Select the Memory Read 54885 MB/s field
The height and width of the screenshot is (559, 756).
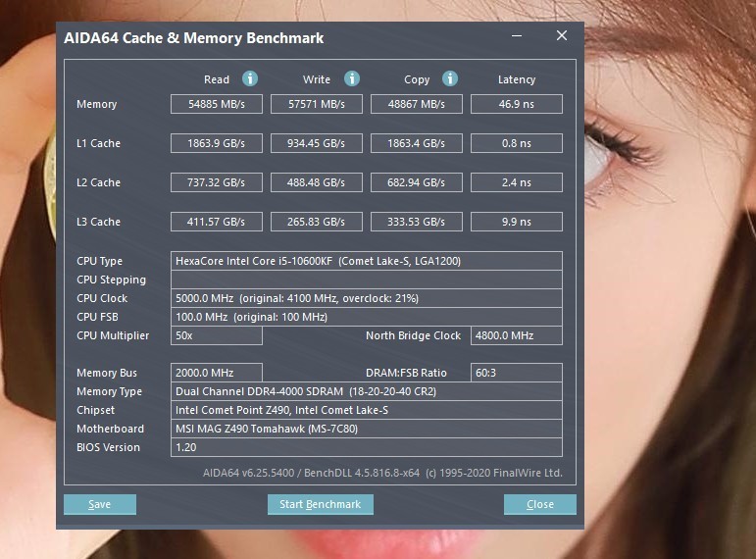click(217, 104)
